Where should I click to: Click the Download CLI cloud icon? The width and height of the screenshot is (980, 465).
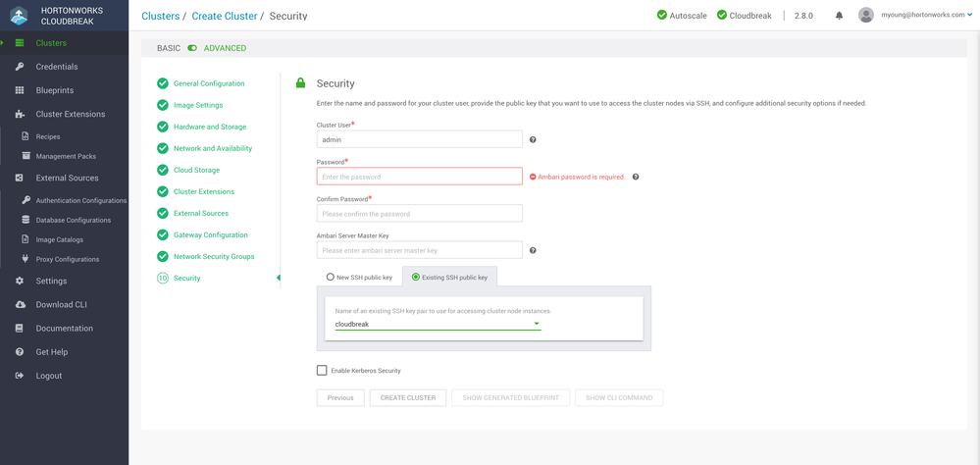[20, 305]
